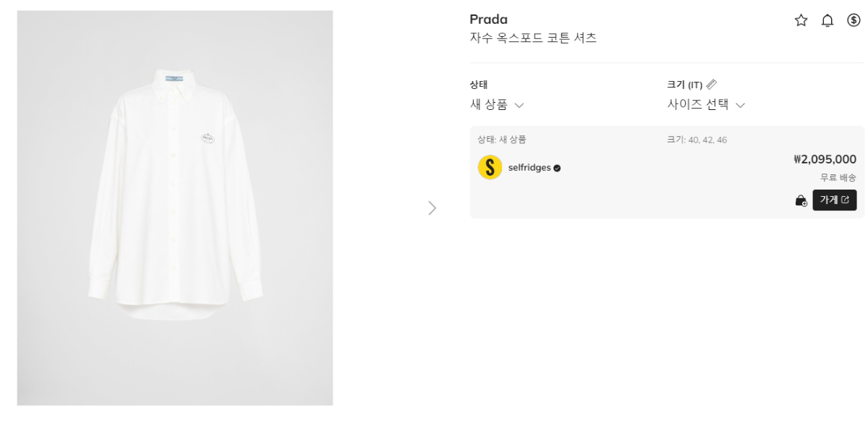868x424 pixels.
Task: Click the verified badge next to selfridges
Action: [x=557, y=168]
